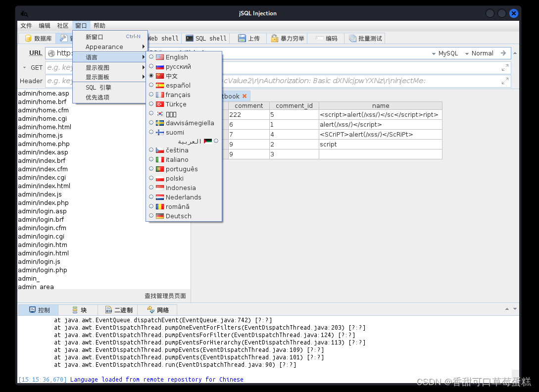
Task: Click the suomi Finnish flag icon
Action: [160, 132]
